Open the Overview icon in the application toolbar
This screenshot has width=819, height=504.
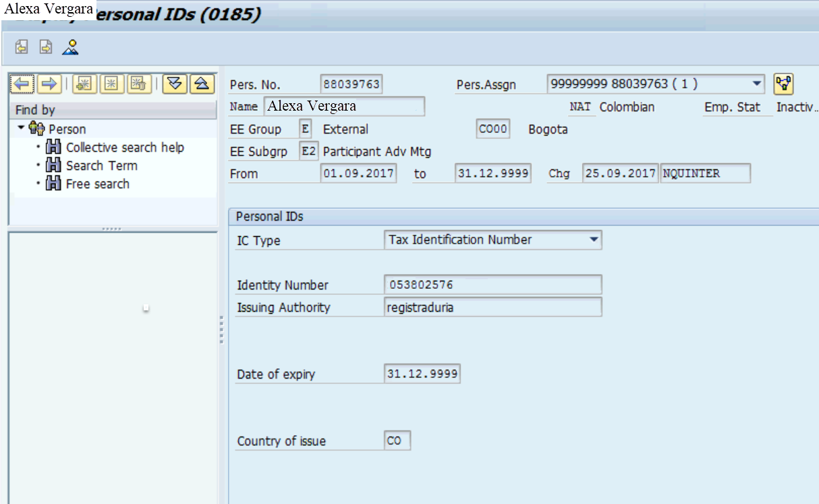pos(72,48)
